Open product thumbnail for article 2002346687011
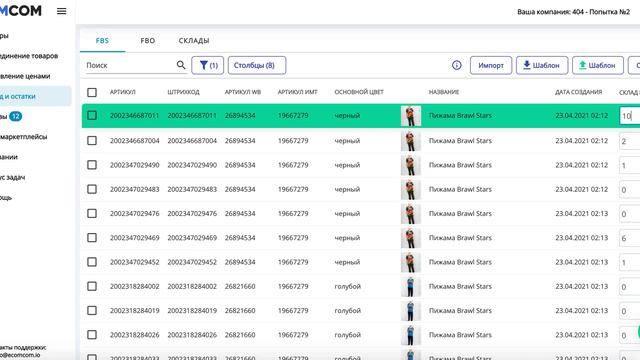Image resolution: width=640 pixels, height=360 pixels. 411,116
